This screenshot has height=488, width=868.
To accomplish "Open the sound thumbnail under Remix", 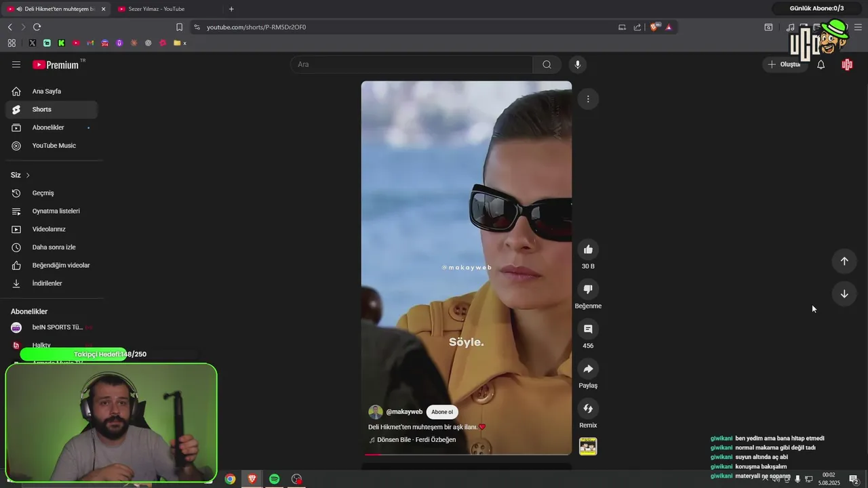I will coord(588,446).
